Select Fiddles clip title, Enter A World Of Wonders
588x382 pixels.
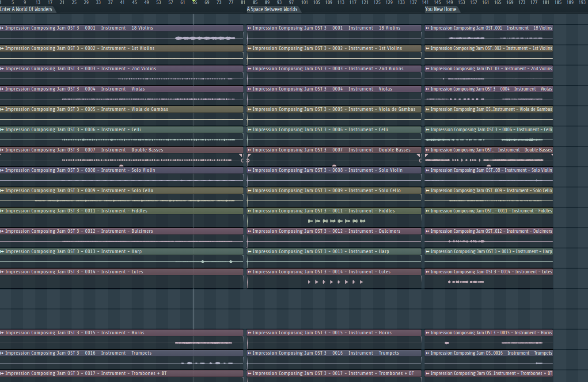(76, 211)
